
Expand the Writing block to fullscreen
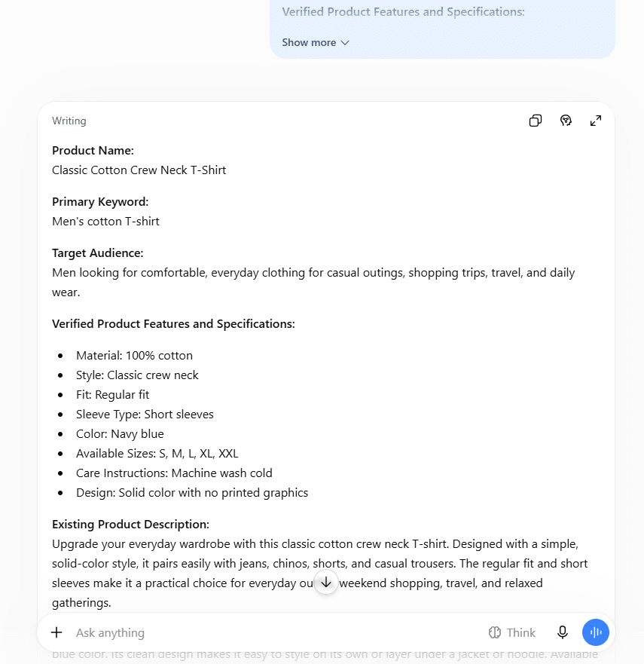click(x=596, y=121)
